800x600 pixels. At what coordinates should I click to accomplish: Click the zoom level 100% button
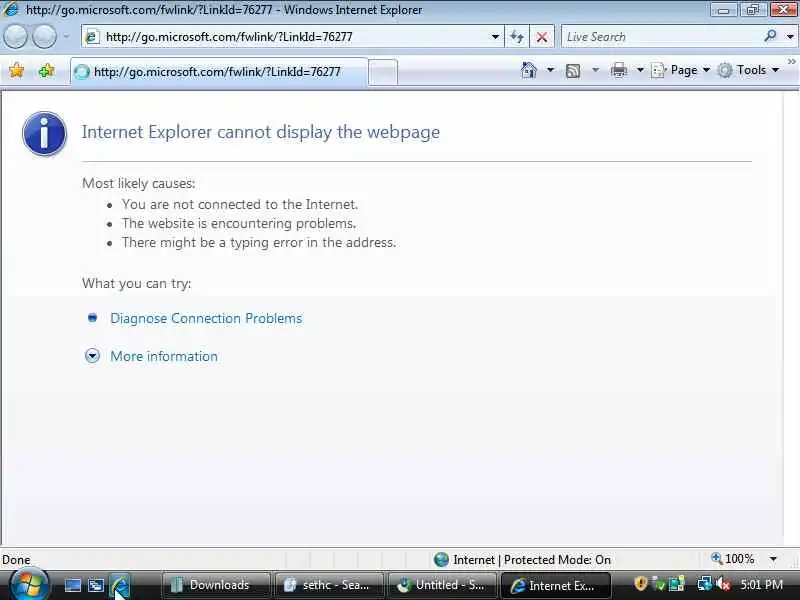(x=733, y=559)
